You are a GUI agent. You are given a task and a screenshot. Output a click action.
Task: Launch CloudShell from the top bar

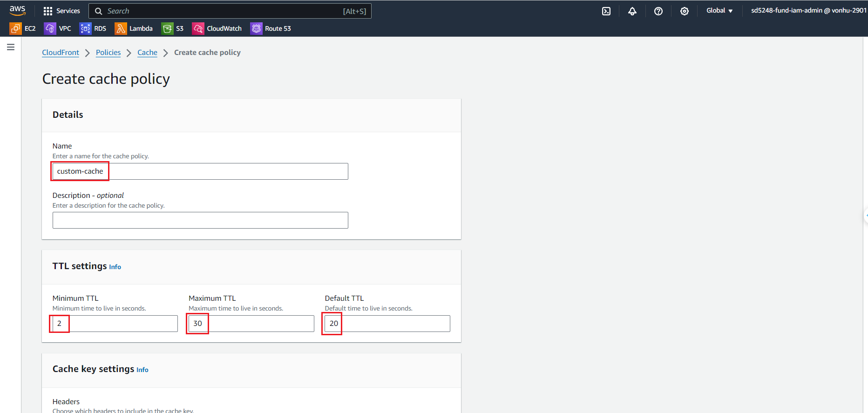click(606, 11)
